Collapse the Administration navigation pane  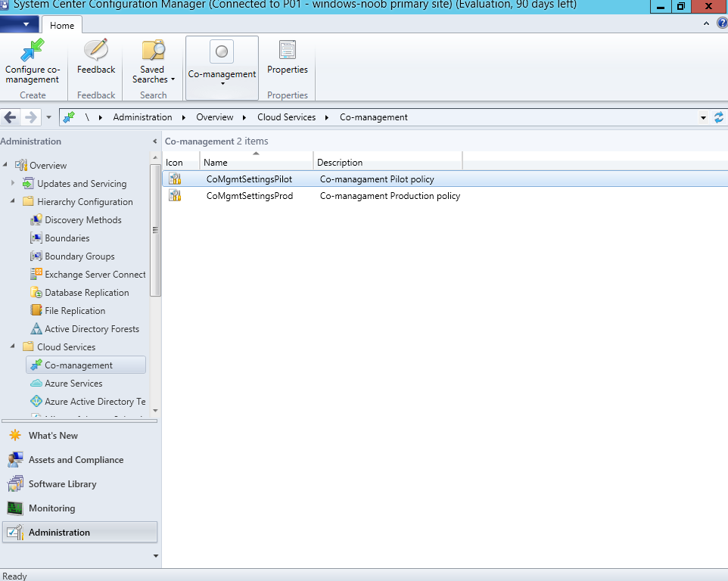154,141
